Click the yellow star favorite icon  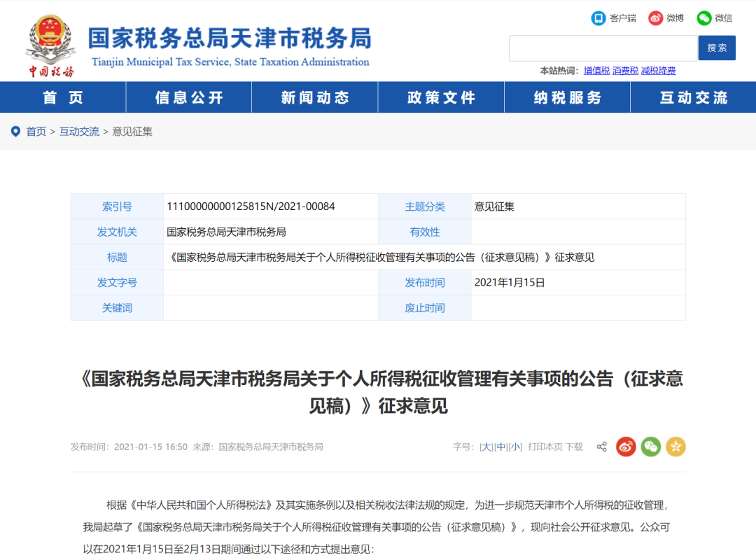[675, 447]
